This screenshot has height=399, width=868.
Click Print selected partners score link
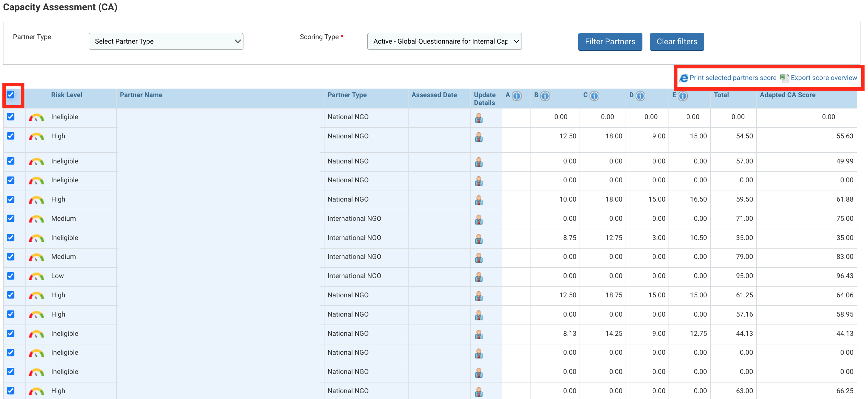[x=733, y=78]
